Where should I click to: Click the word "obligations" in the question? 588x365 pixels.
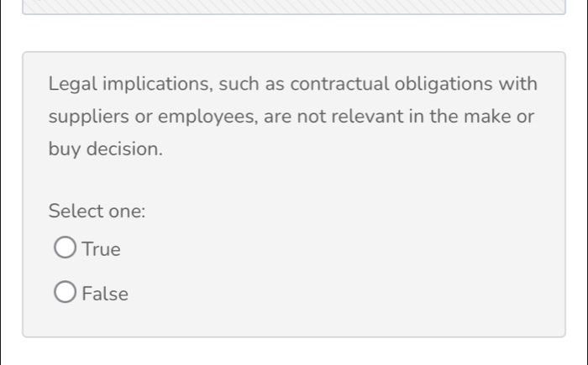(445, 85)
